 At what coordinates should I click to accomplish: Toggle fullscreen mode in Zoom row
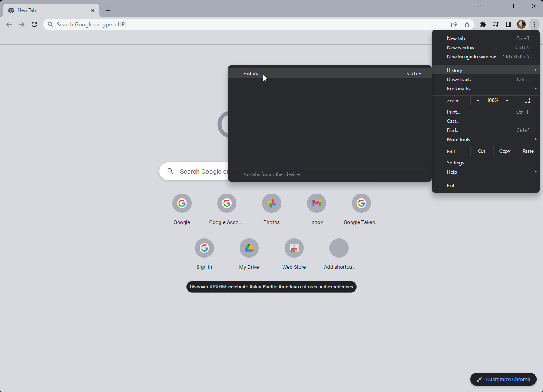[x=527, y=100]
